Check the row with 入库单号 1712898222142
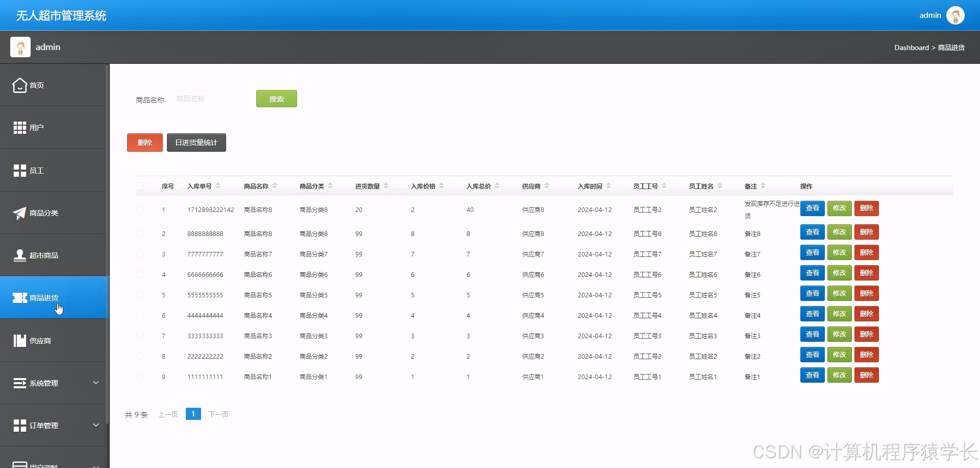Viewport: 980px width, 468px height. 140,209
